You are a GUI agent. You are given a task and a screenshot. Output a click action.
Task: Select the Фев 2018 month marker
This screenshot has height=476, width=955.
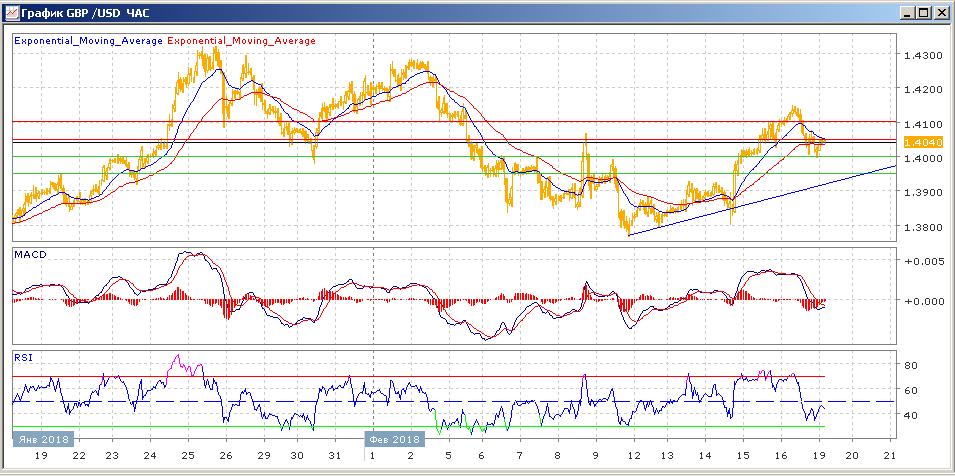coord(394,437)
